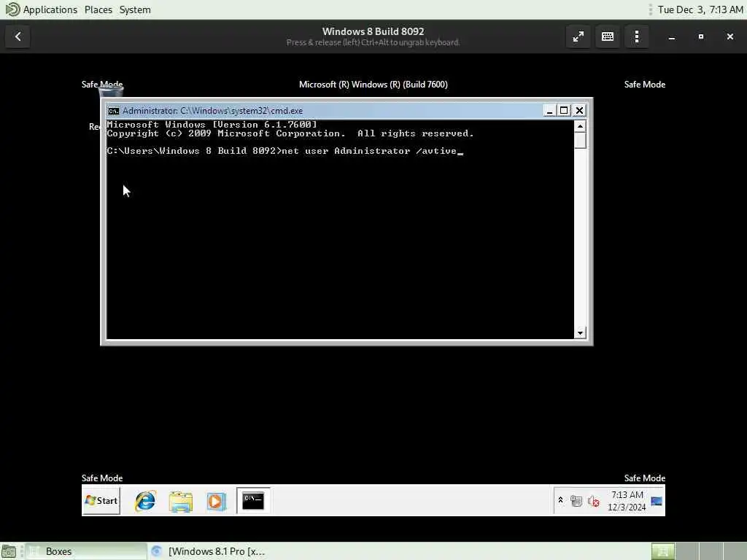
Task: Switch to the Windows 8.1 Pro panel task
Action: coord(208,551)
